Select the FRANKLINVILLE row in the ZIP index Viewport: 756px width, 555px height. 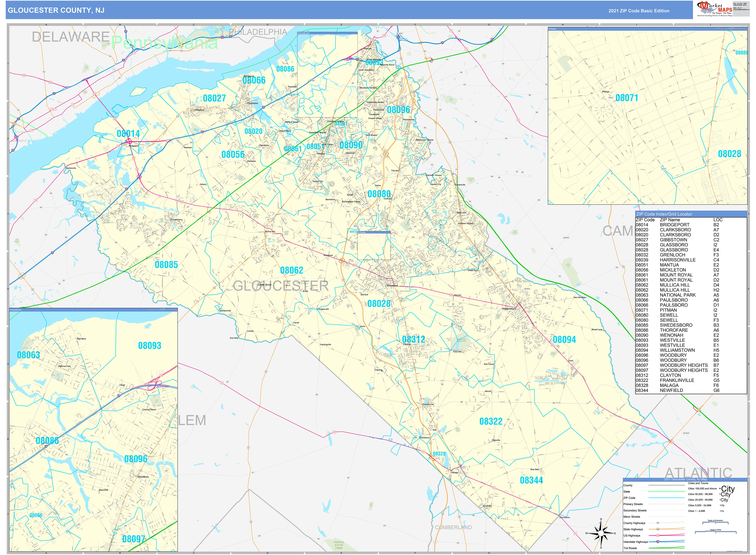tap(677, 380)
